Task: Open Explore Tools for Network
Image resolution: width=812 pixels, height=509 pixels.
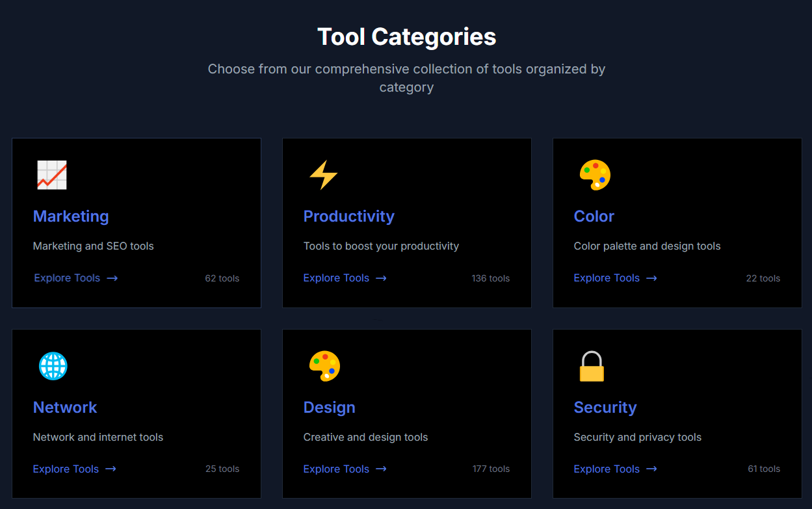Action: (x=66, y=469)
